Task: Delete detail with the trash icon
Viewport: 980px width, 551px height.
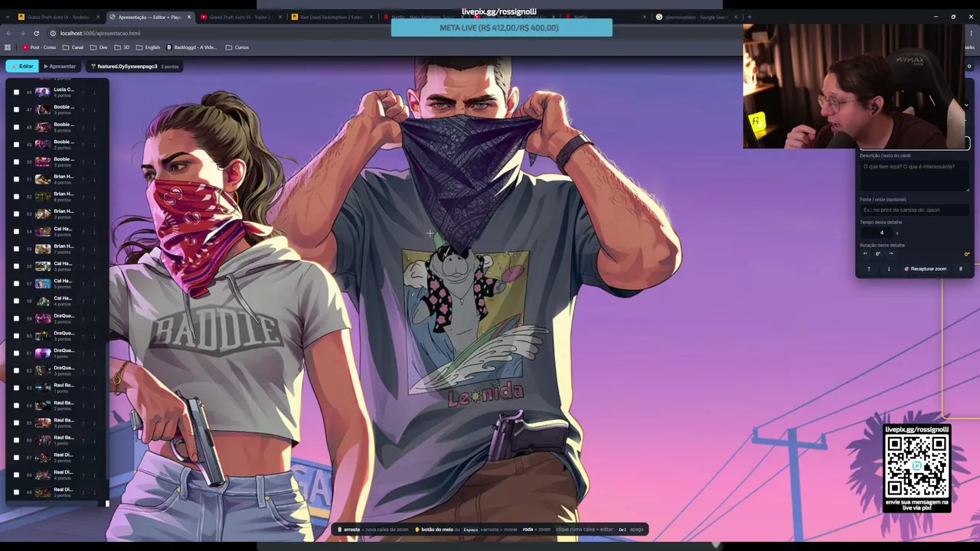Action: pos(961,269)
